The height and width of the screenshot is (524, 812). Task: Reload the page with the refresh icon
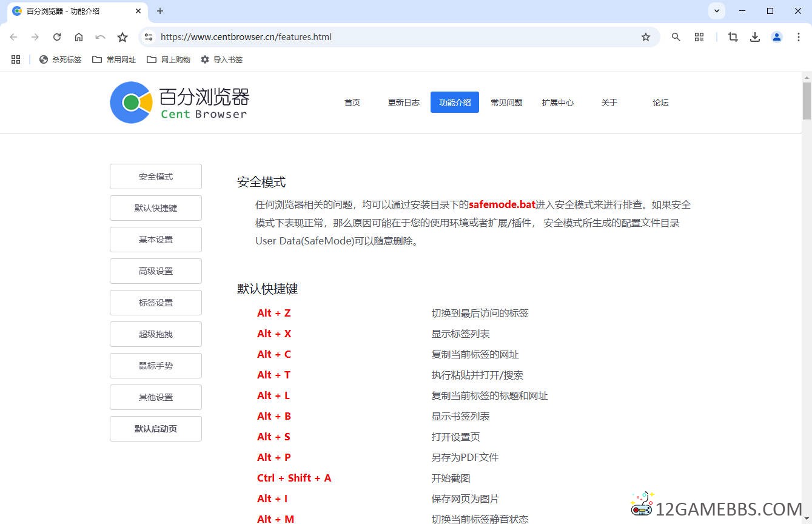click(x=57, y=37)
